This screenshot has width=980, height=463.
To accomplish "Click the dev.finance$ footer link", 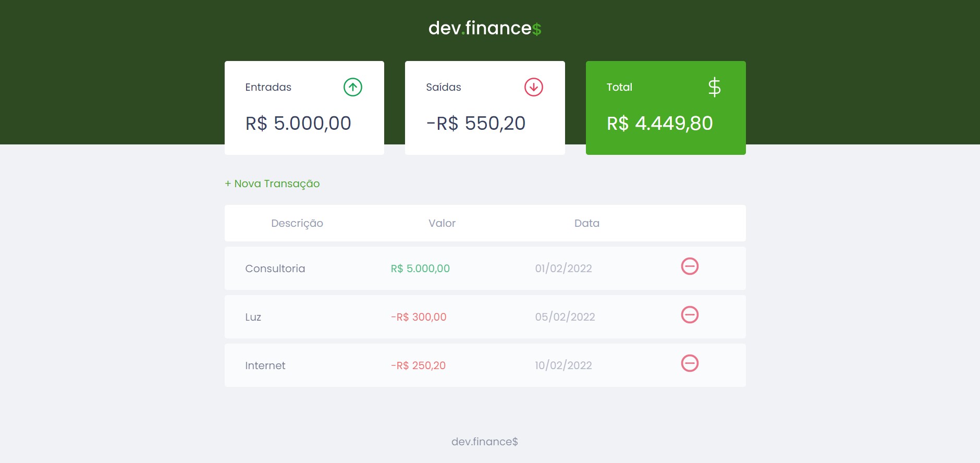I will [x=485, y=441].
